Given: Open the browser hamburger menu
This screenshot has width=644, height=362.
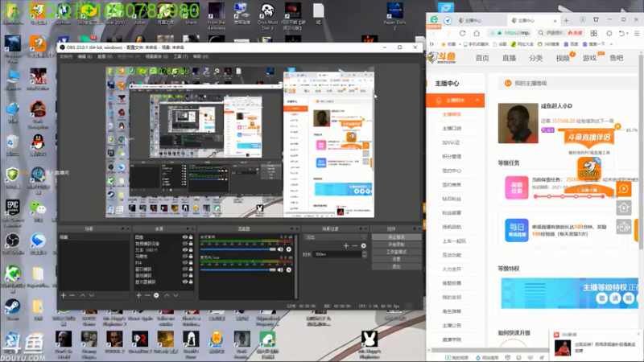Looking at the screenshot, I should 637,33.
